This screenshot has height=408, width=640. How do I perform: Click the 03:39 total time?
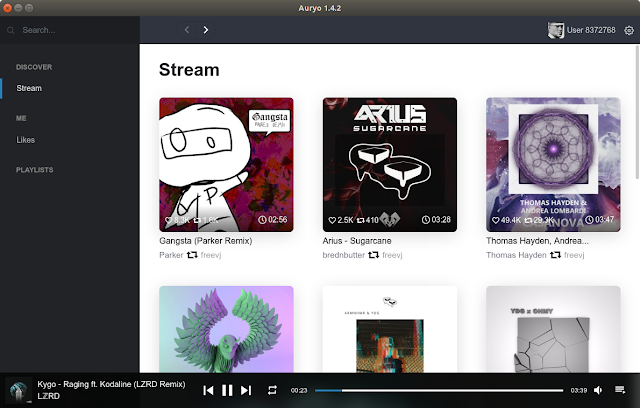click(x=579, y=390)
